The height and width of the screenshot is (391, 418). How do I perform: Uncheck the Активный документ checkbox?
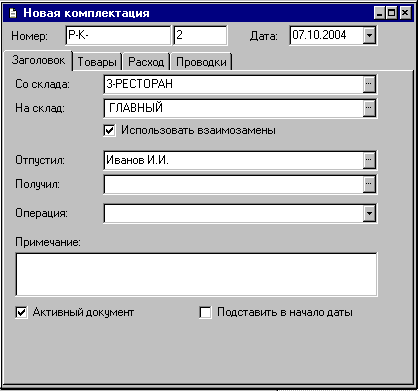(x=21, y=313)
